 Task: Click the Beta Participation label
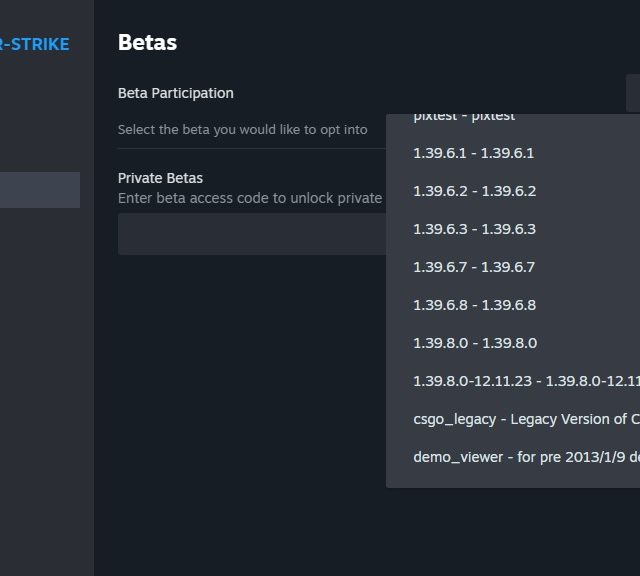(x=175, y=93)
